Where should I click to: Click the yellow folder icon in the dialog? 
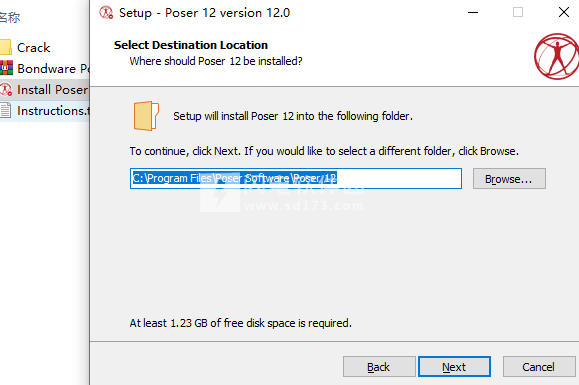(x=146, y=116)
